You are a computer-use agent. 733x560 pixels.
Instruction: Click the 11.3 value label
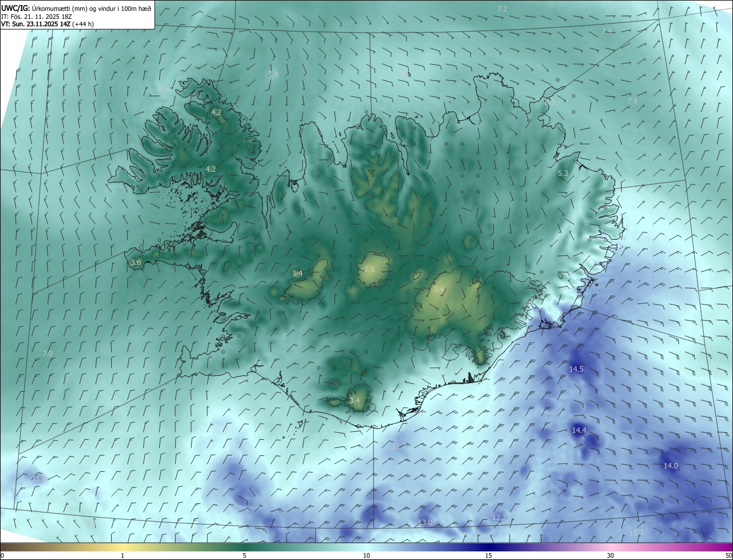tap(636, 533)
